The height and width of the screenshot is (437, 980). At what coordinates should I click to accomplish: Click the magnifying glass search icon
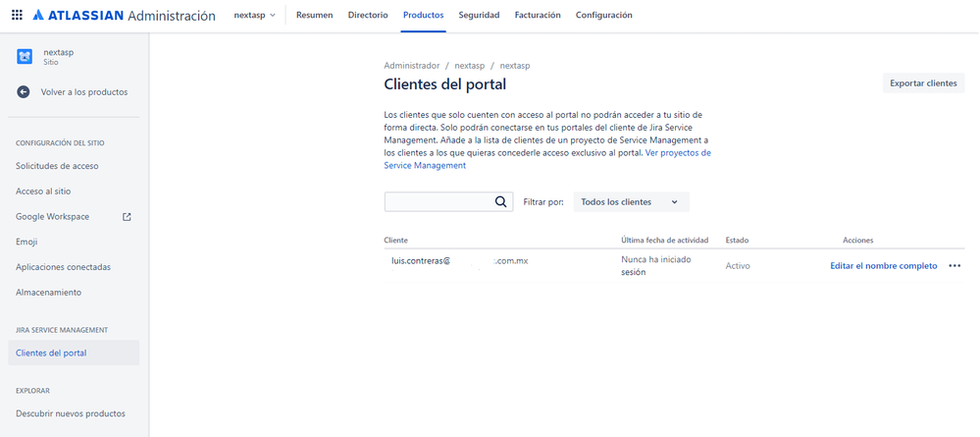[x=500, y=201]
